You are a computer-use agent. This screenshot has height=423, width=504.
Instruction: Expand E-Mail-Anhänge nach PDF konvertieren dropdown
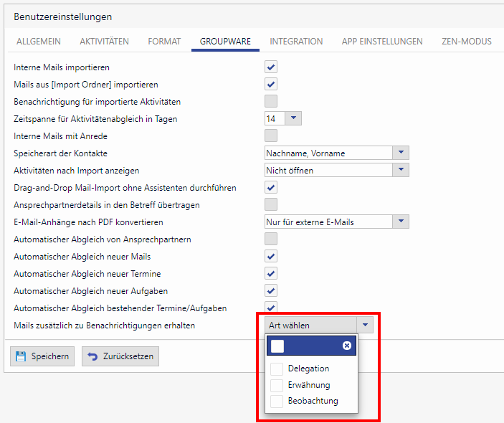pyautogui.click(x=401, y=222)
